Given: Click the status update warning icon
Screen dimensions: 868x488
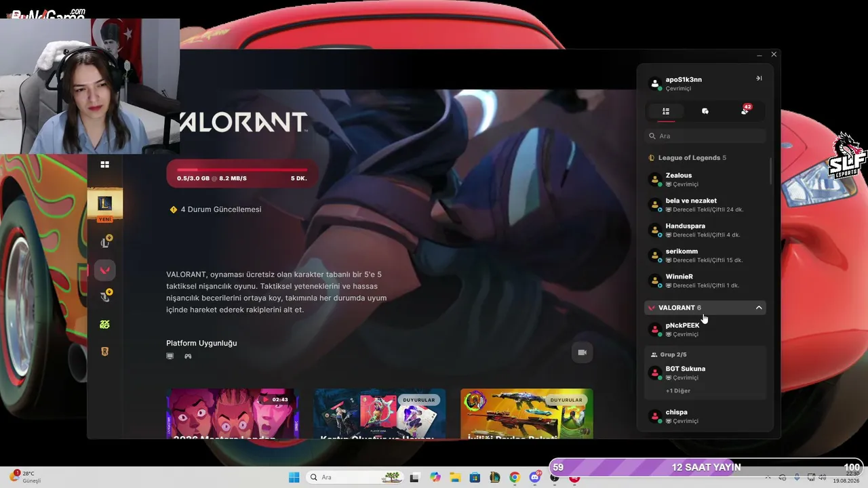Looking at the screenshot, I should 173,209.
